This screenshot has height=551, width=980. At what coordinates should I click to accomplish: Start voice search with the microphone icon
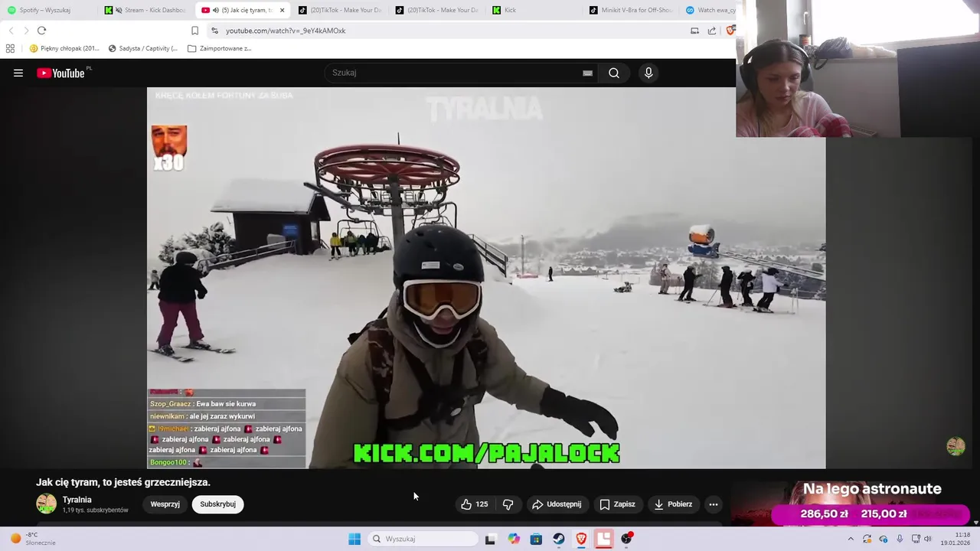(648, 73)
